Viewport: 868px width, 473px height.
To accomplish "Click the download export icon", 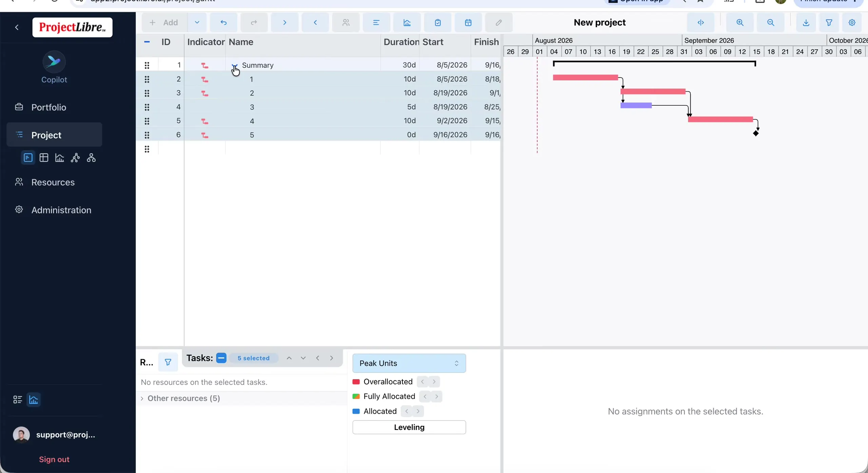I will click(x=806, y=23).
